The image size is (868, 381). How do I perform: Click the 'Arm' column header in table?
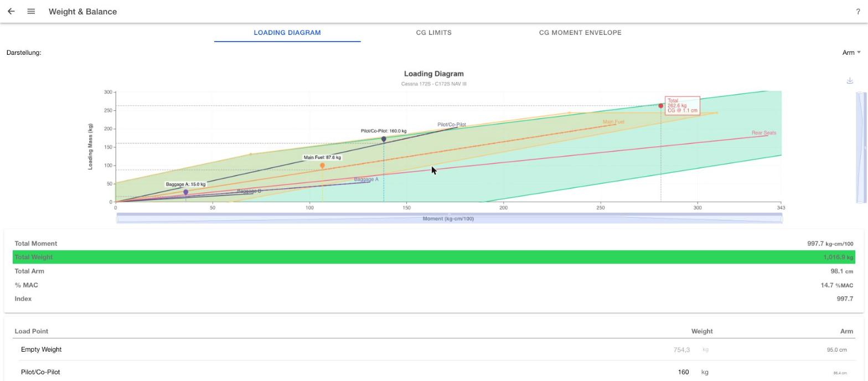(x=846, y=331)
